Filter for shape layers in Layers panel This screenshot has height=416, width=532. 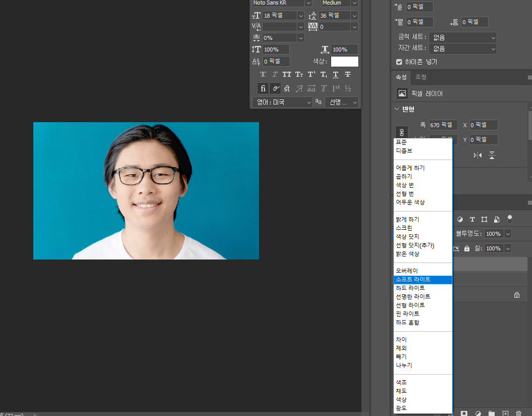484,219
